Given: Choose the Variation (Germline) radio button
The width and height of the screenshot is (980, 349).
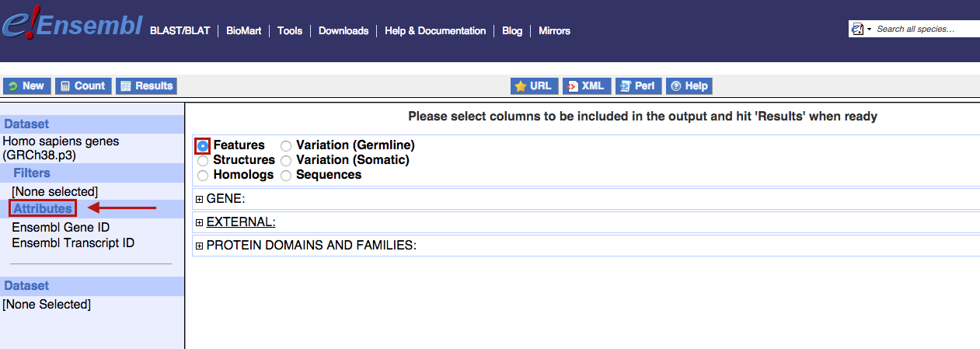Looking at the screenshot, I should (x=286, y=145).
